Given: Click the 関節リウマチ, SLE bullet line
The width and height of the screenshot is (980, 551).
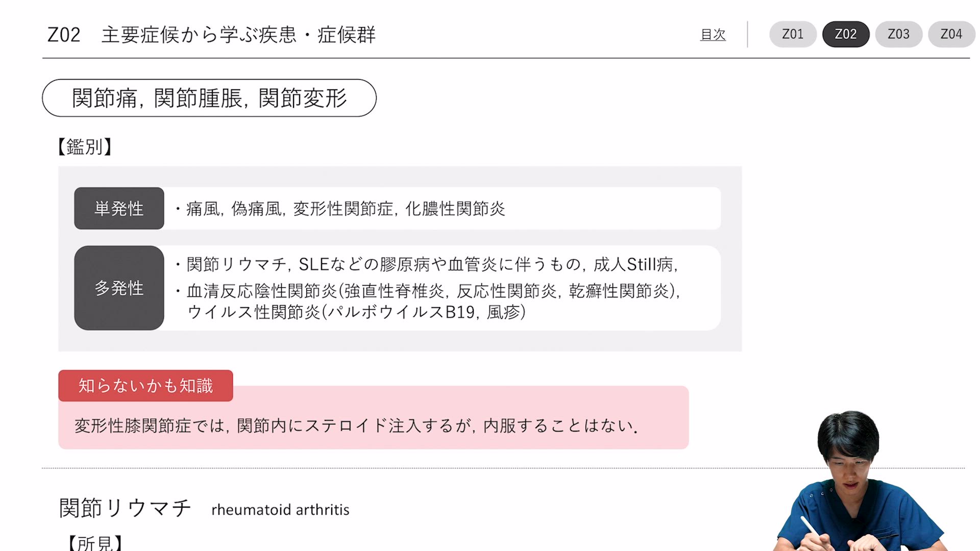Looking at the screenshot, I should 432,264.
